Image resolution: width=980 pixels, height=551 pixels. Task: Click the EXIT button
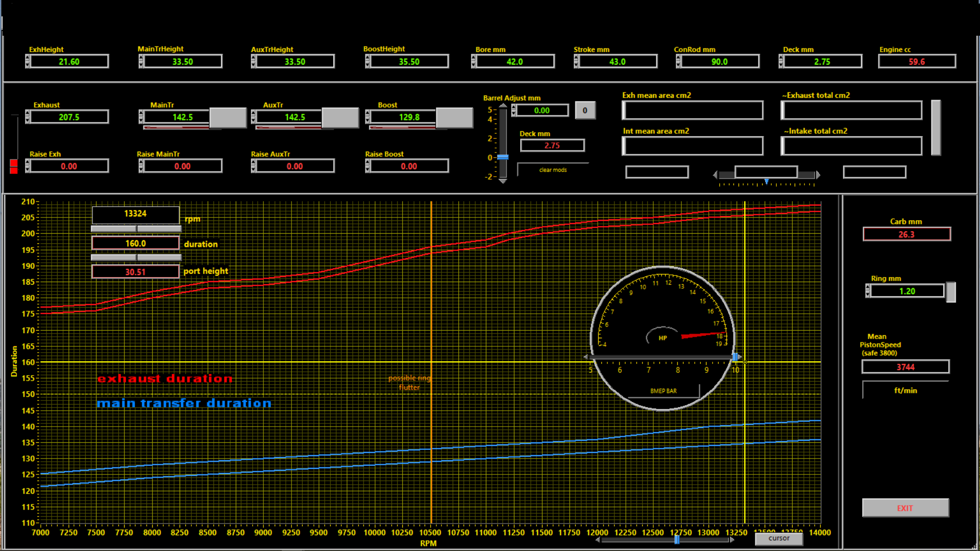[905, 508]
